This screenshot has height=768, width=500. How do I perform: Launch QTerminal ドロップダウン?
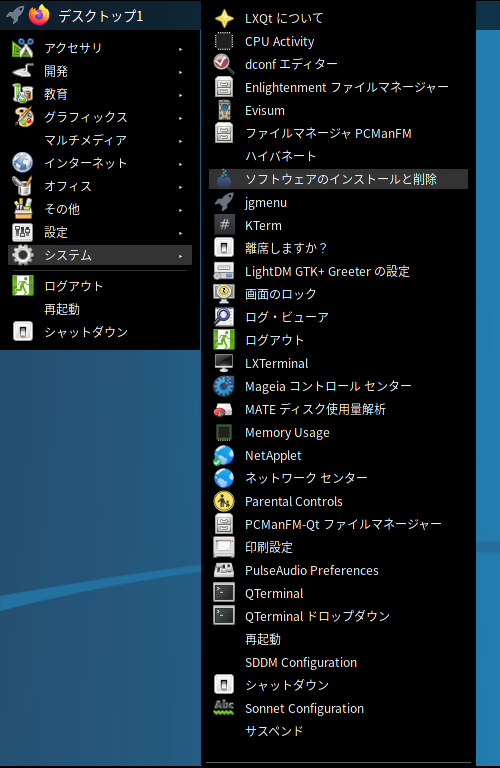tap(338, 616)
